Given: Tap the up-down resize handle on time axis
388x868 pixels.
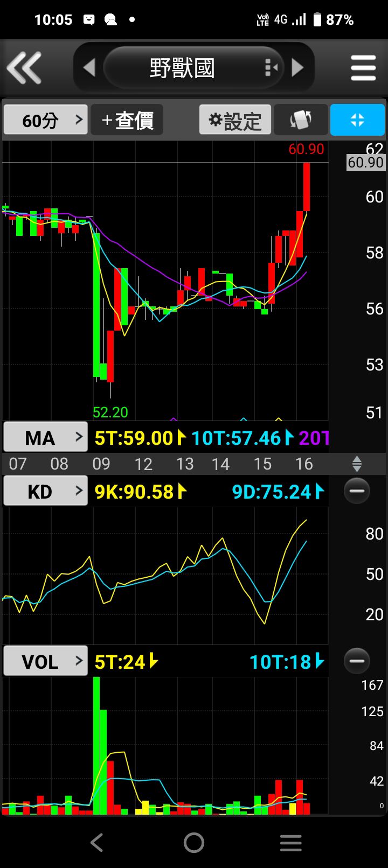Looking at the screenshot, I should (x=357, y=464).
